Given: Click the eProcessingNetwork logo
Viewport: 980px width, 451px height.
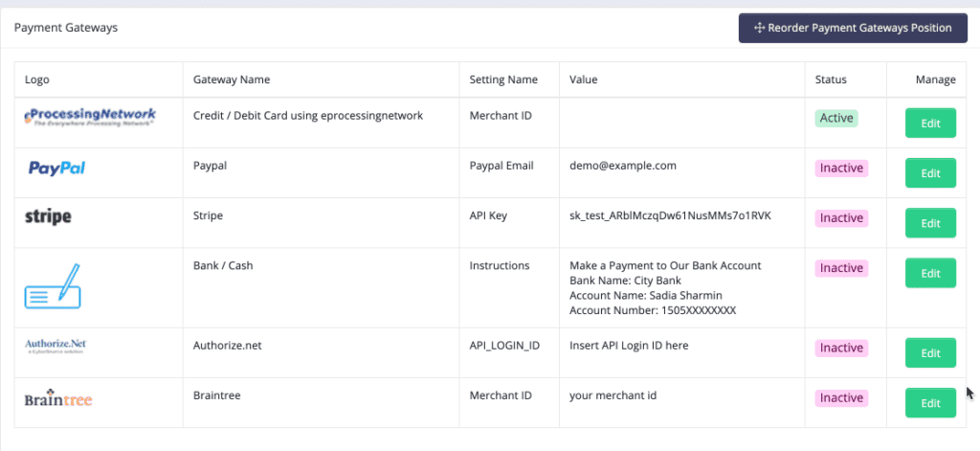Looking at the screenshot, I should pyautogui.click(x=90, y=118).
